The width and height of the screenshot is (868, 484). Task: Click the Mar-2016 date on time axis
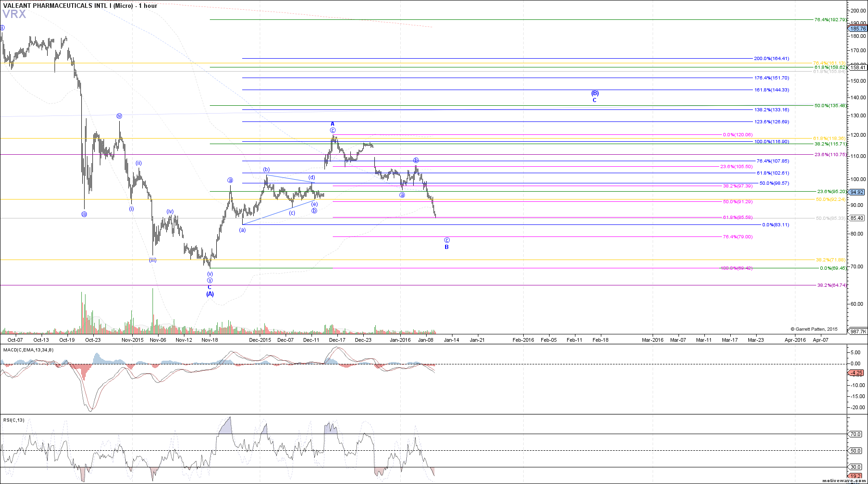[653, 340]
